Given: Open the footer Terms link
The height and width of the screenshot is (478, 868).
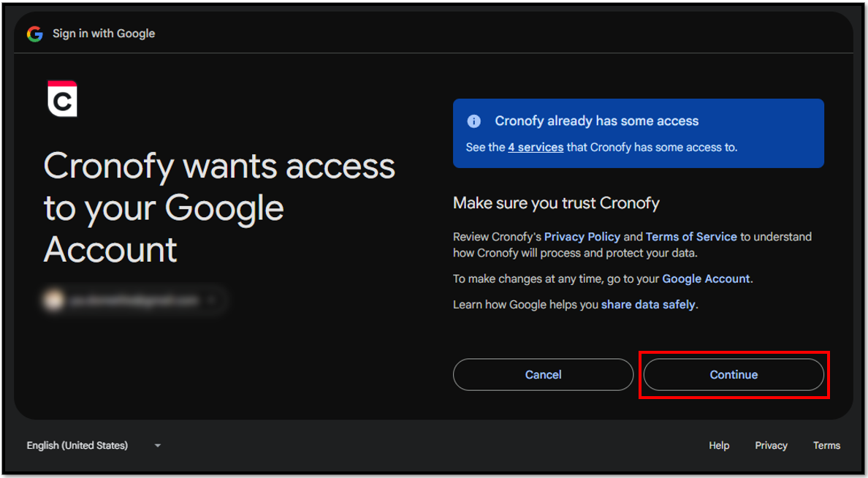Looking at the screenshot, I should pyautogui.click(x=826, y=445).
